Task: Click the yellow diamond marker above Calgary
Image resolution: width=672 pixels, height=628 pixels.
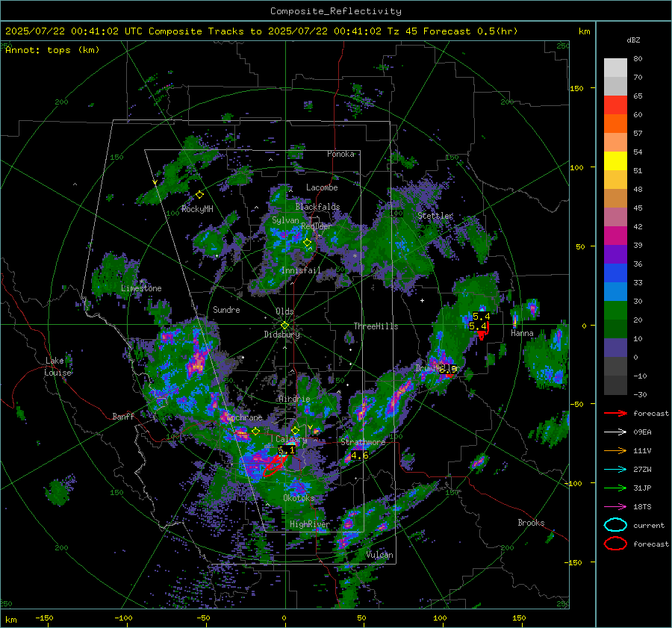Action: (x=295, y=430)
